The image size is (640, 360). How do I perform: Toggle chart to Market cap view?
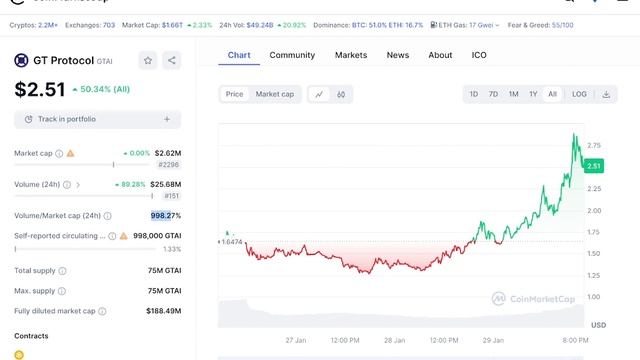point(275,94)
